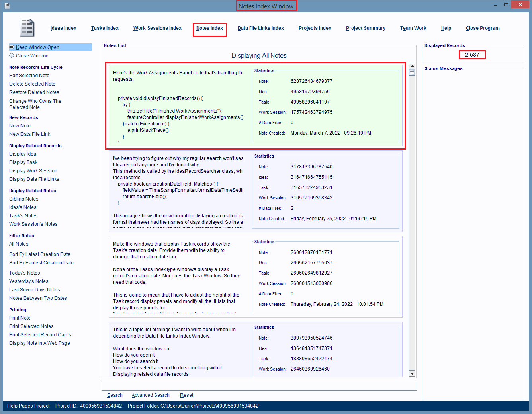Filter Last Seven Days Notes

tap(34, 290)
